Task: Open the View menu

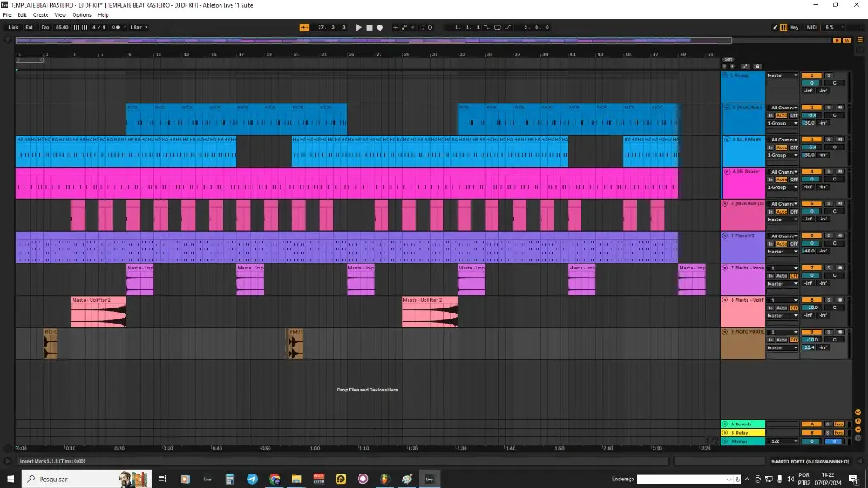Action: (60, 15)
